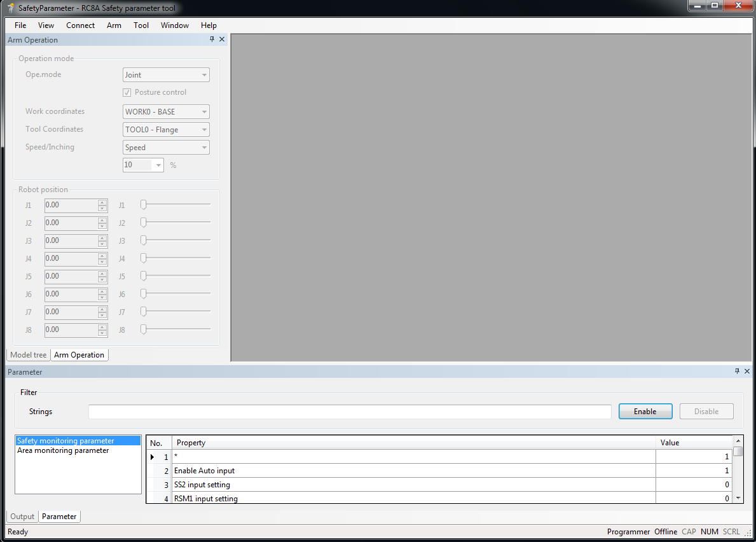756x542 pixels.
Task: Open the Arm menu
Action: [x=114, y=25]
